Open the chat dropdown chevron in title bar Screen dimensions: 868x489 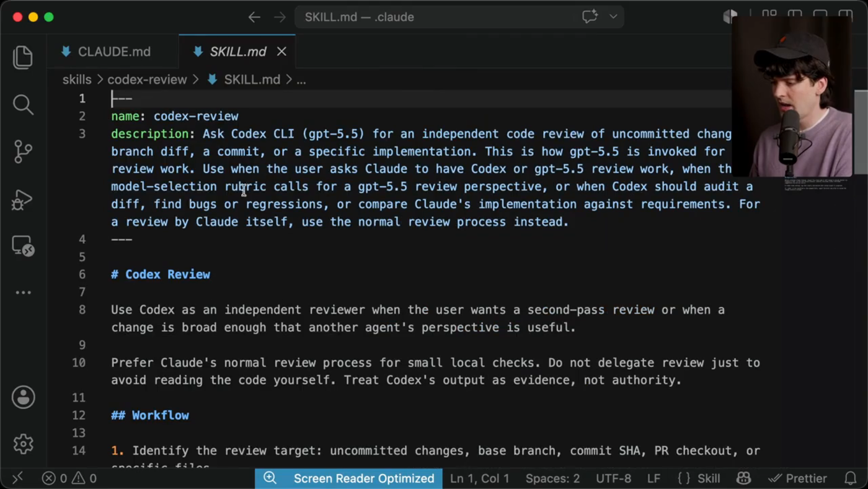(613, 17)
